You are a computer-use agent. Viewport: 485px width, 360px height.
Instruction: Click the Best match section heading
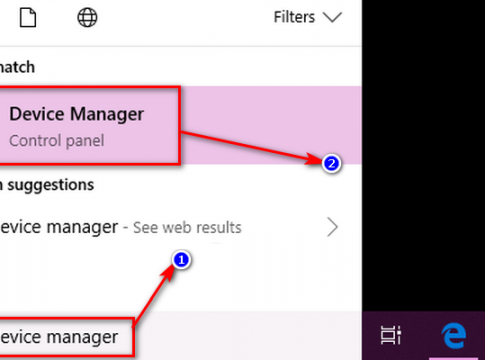coord(17,67)
